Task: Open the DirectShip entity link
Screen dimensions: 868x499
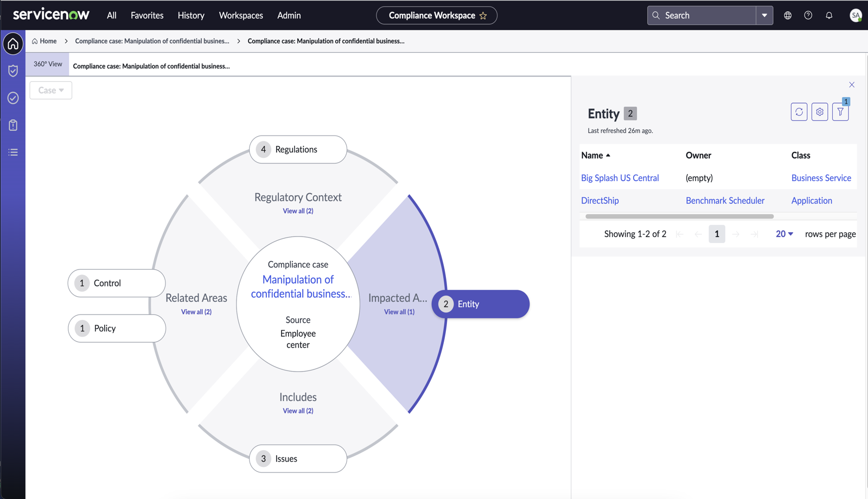Action: (600, 201)
